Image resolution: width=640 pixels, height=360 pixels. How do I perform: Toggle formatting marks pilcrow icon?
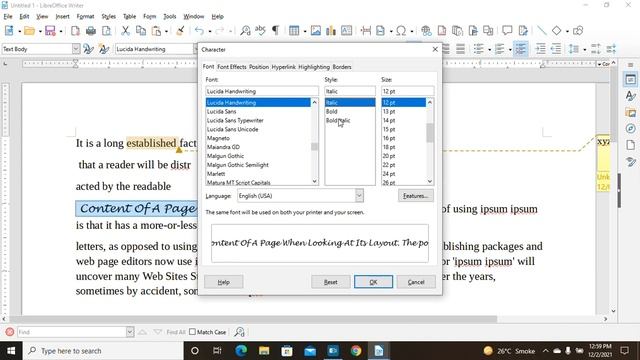[x=276, y=31]
